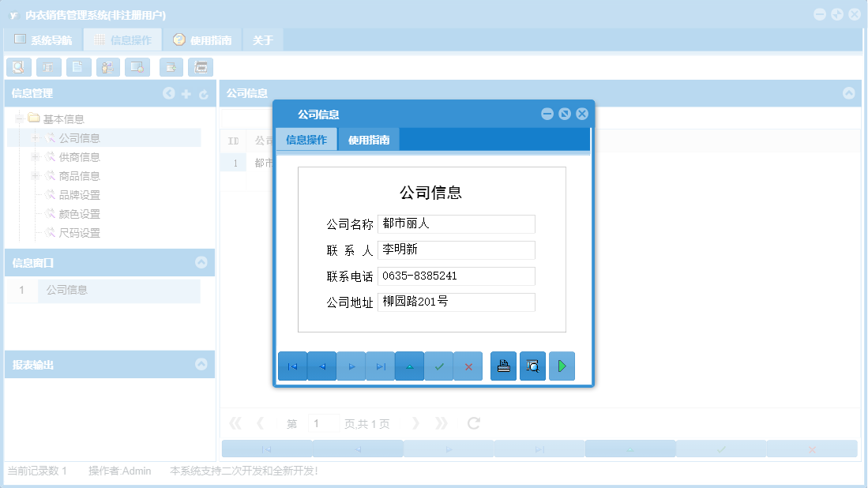Click the print preview icon in the dialog
This screenshot has width=868, height=488.
532,366
